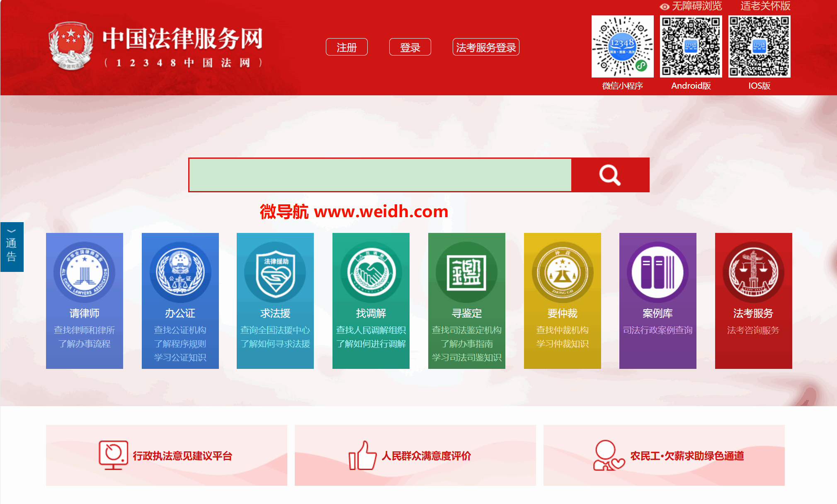This screenshot has height=504, width=837.
Task: Click 查找律师和律所 text
Action: pos(85,330)
